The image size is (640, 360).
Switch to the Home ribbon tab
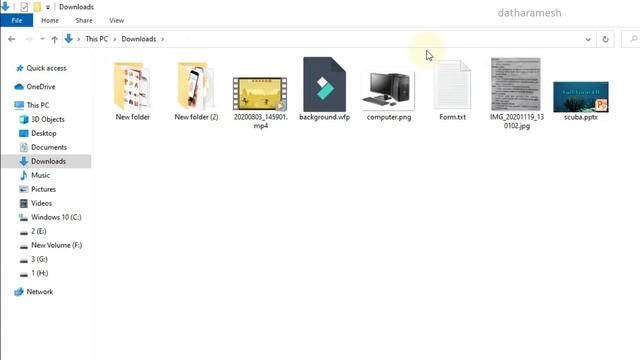coord(50,20)
